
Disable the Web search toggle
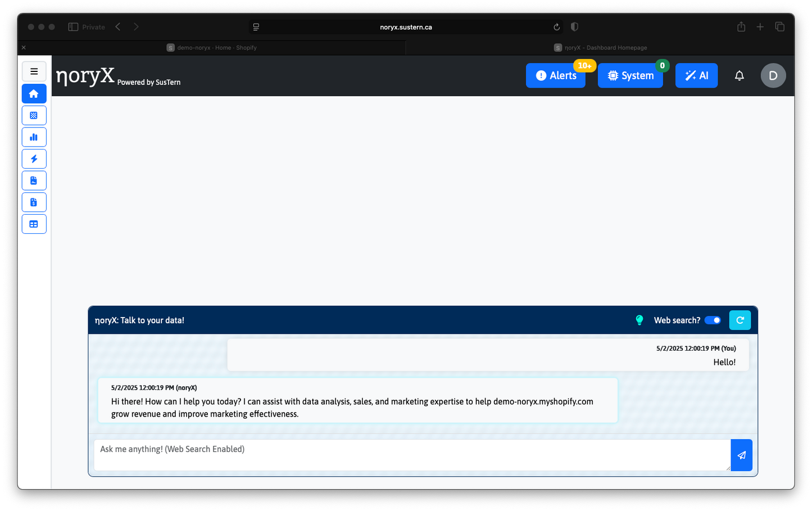coord(713,320)
